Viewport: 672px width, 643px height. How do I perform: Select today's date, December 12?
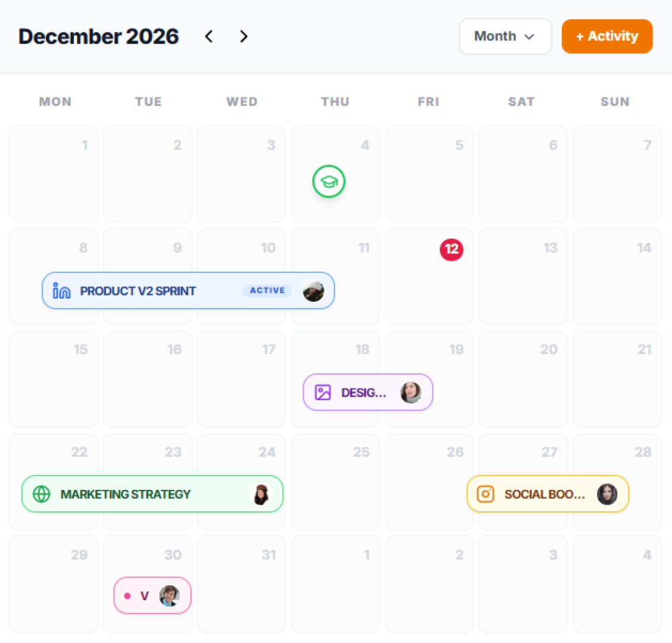coord(451,249)
